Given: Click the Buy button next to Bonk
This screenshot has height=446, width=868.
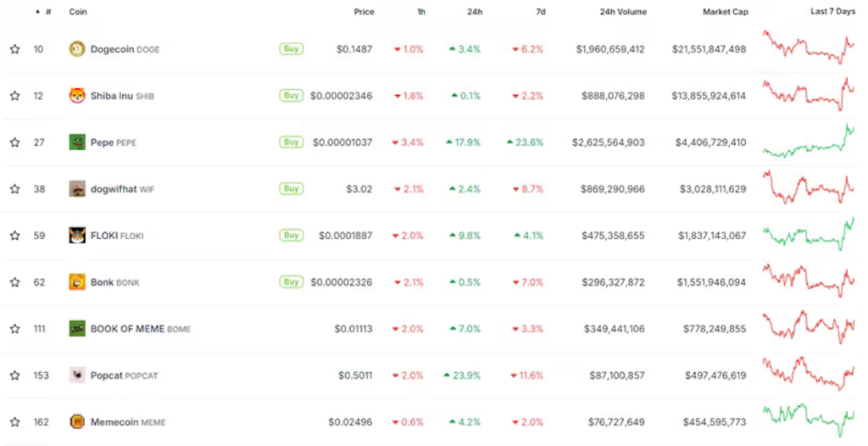Looking at the screenshot, I should pyautogui.click(x=291, y=282).
